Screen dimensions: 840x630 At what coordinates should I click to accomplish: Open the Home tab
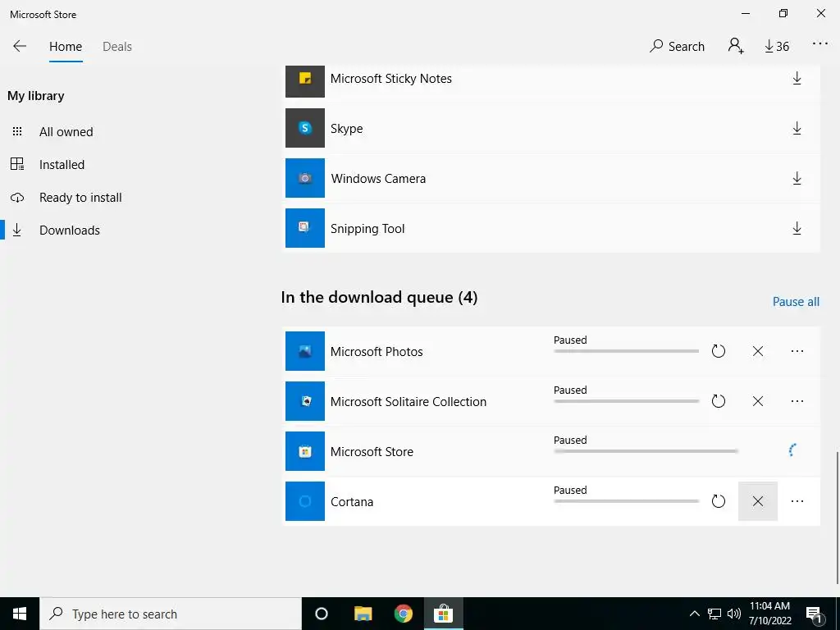click(66, 47)
